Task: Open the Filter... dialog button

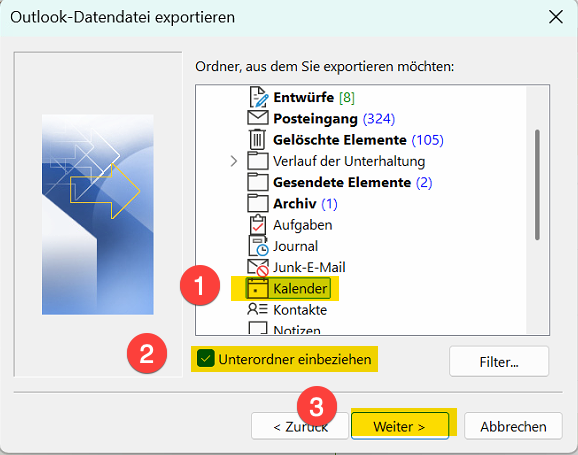Action: click(499, 362)
